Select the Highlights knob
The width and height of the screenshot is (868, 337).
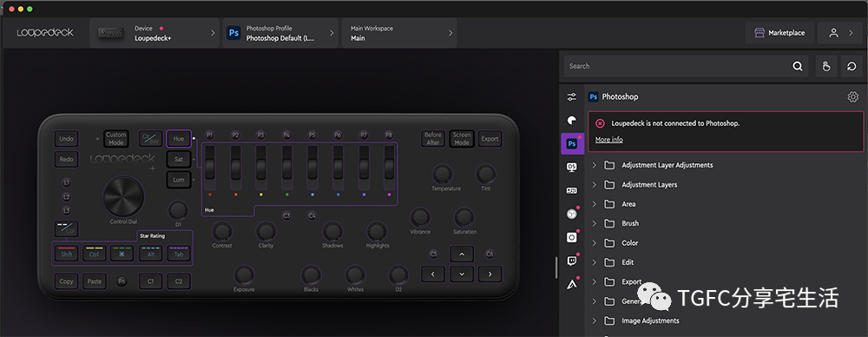377,231
